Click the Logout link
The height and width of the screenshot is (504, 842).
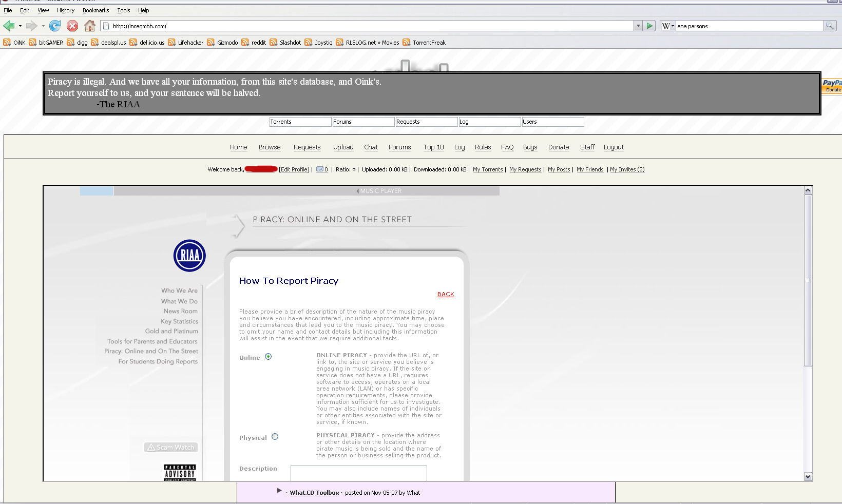pos(614,147)
